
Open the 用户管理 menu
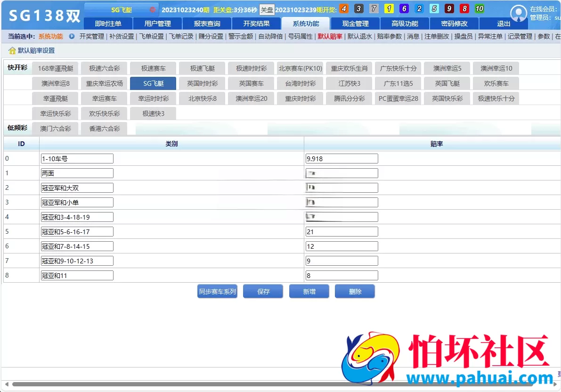[x=157, y=24]
